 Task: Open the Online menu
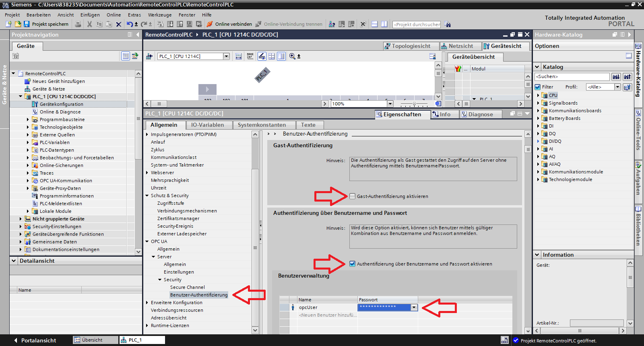[x=114, y=15]
